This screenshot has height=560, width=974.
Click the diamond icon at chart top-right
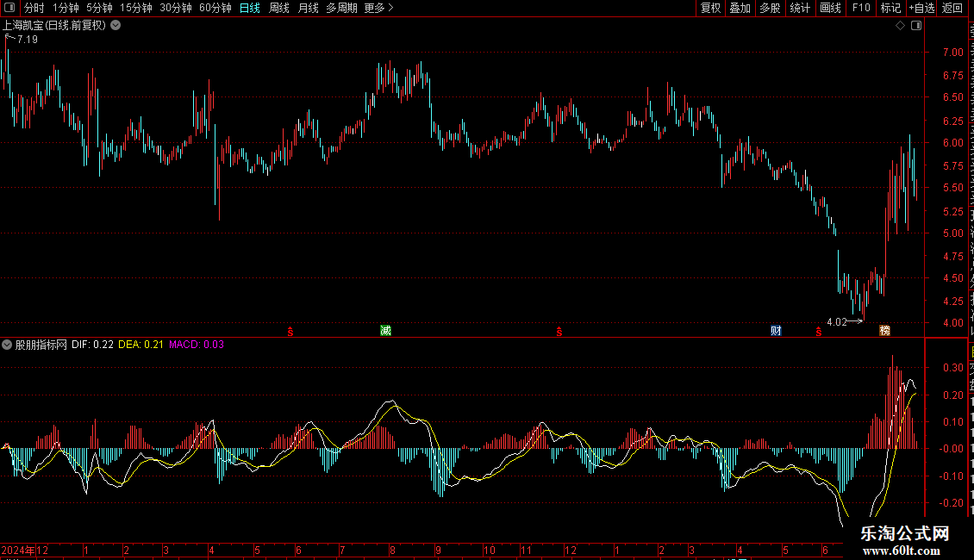(900, 26)
